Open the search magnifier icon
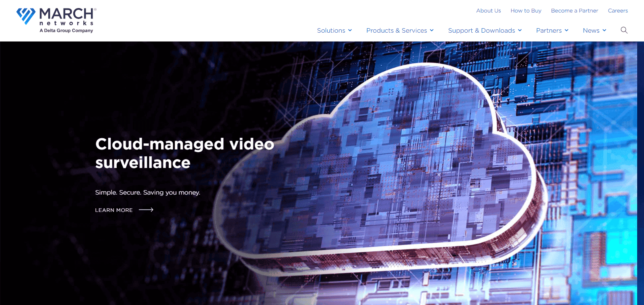The width and height of the screenshot is (644, 305). pyautogui.click(x=624, y=30)
